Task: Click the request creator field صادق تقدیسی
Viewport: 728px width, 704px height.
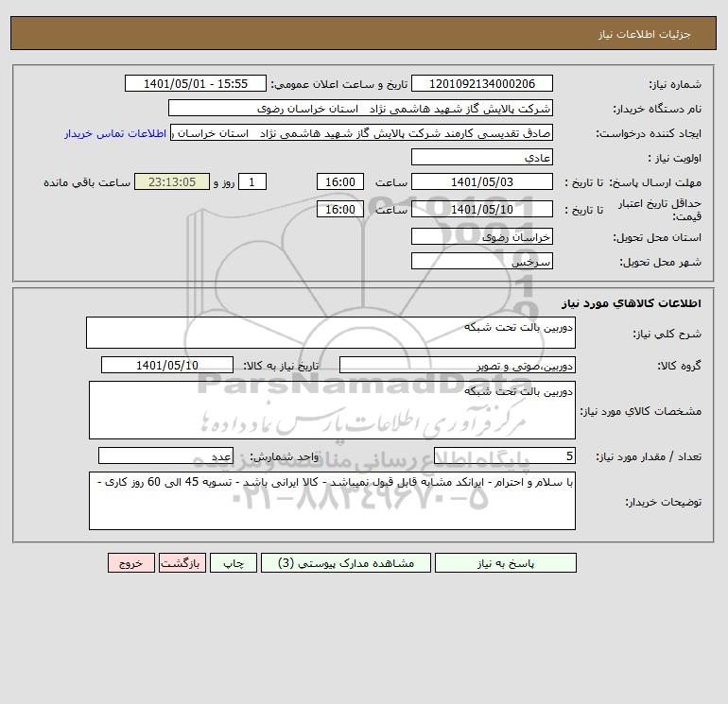Action: 361,132
